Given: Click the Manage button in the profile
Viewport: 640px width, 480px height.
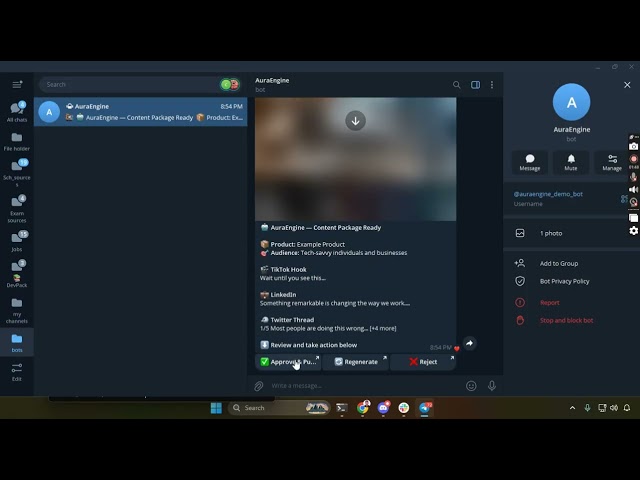Looking at the screenshot, I should pos(612,162).
